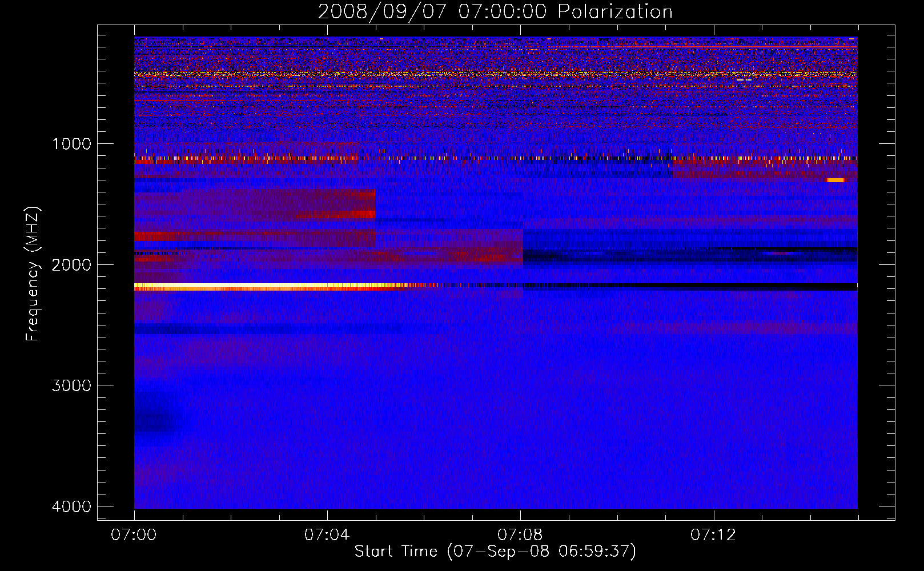The image size is (924, 571).
Task: Click the '1000' frequency tick label
Action: click(71, 144)
